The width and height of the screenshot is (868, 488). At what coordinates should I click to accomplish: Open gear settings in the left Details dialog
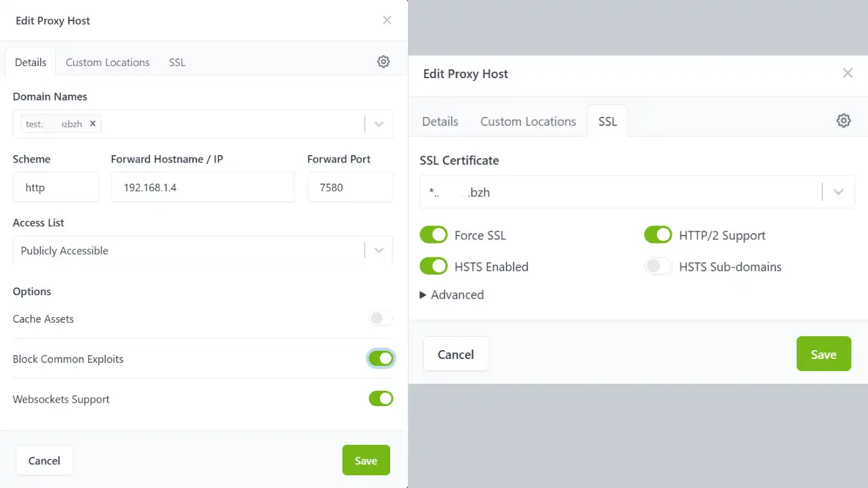383,62
